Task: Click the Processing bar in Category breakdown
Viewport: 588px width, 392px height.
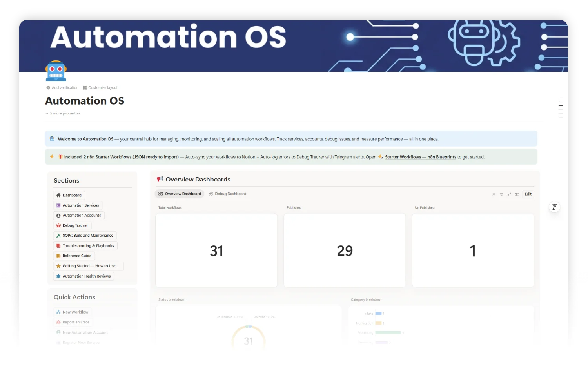Action: pos(388,333)
